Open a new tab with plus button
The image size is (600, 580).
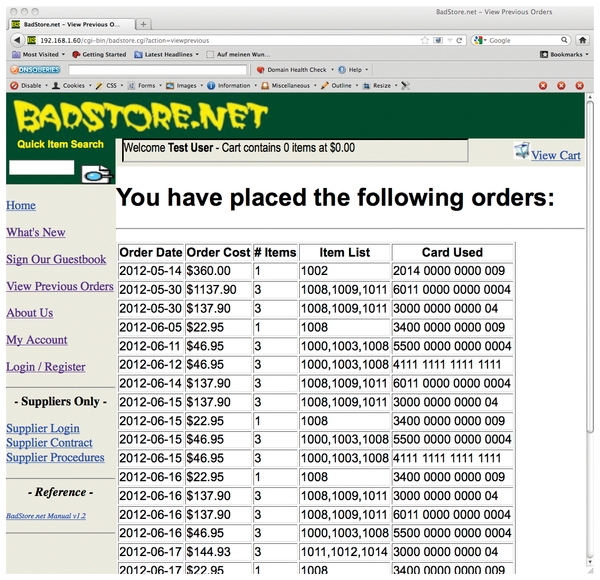[x=145, y=24]
